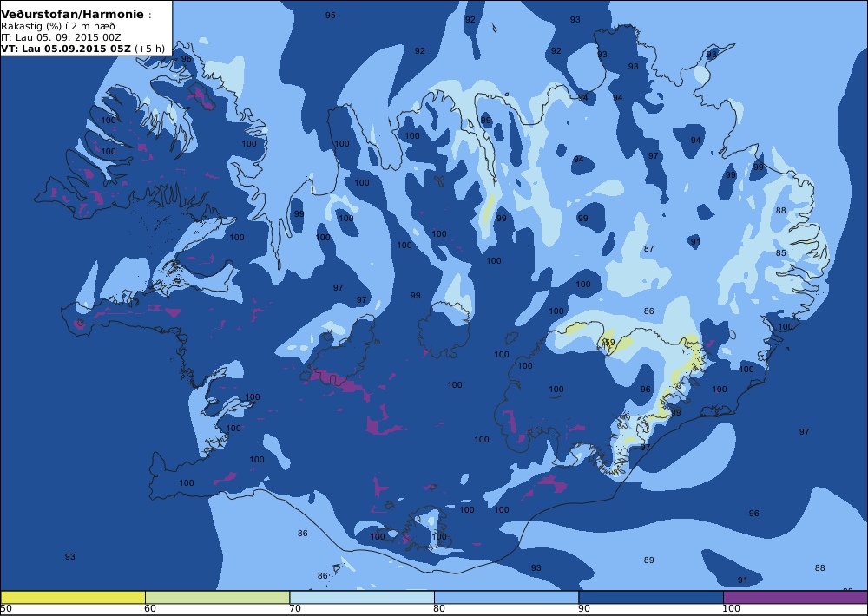Choose the medium blue 80–90 legend band
868x616 pixels.
[x=506, y=597]
